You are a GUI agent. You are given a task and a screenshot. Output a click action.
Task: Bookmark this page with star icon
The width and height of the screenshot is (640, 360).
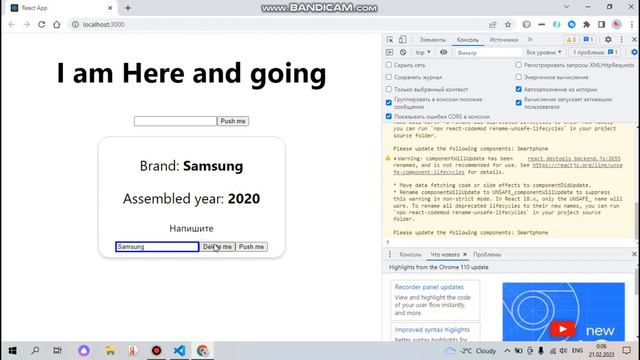click(508, 24)
